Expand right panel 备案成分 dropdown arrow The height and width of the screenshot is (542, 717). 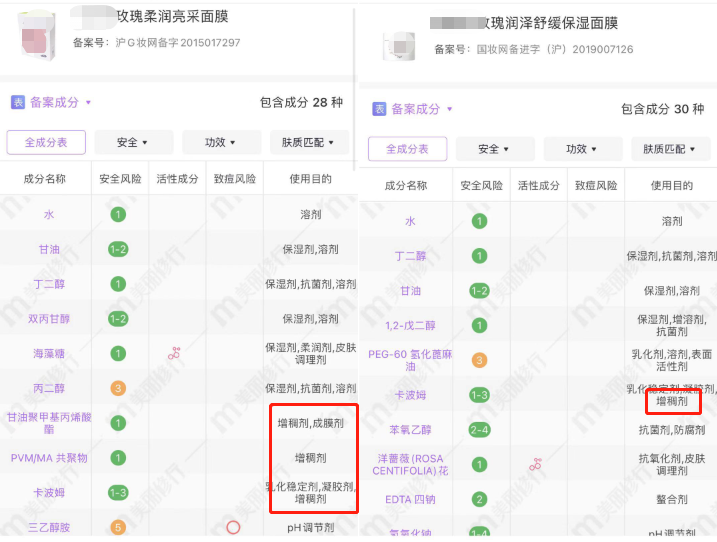click(x=449, y=109)
